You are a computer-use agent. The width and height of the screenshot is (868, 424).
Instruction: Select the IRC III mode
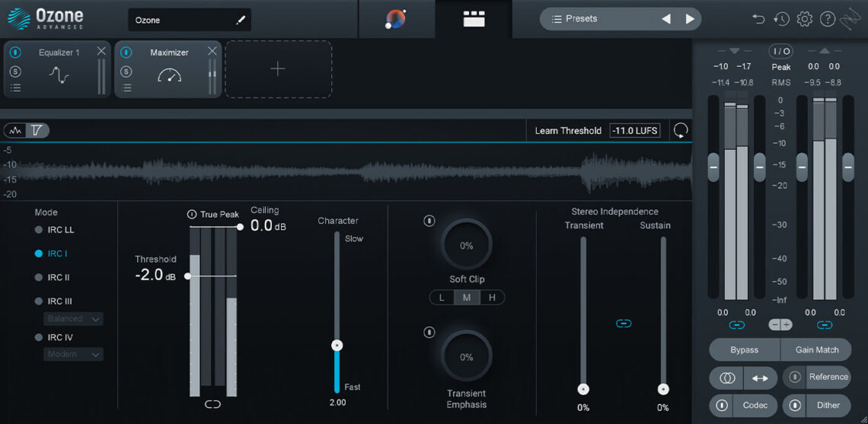53,301
